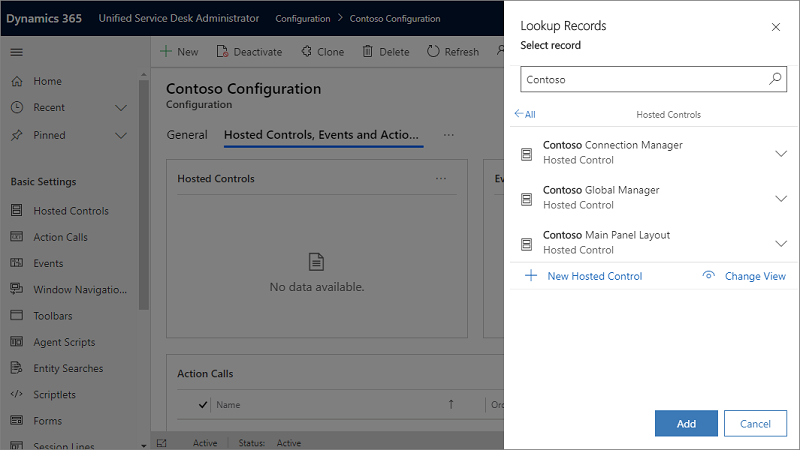The height and width of the screenshot is (450, 800).
Task: Click New Hosted Control link
Action: pyautogui.click(x=594, y=276)
